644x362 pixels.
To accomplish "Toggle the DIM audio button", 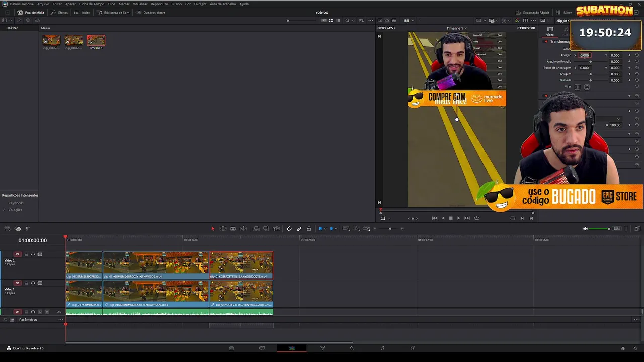I will (617, 229).
